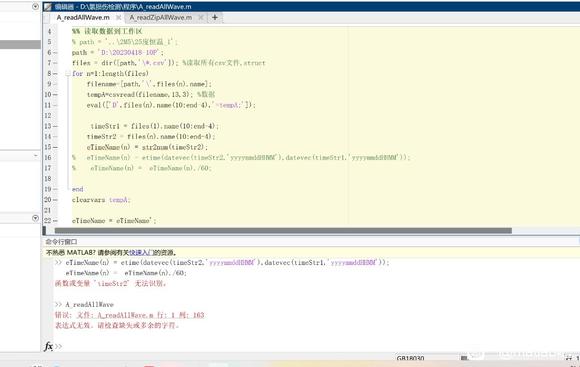Click the end keyword on line 19
580x367 pixels.
[x=78, y=189]
